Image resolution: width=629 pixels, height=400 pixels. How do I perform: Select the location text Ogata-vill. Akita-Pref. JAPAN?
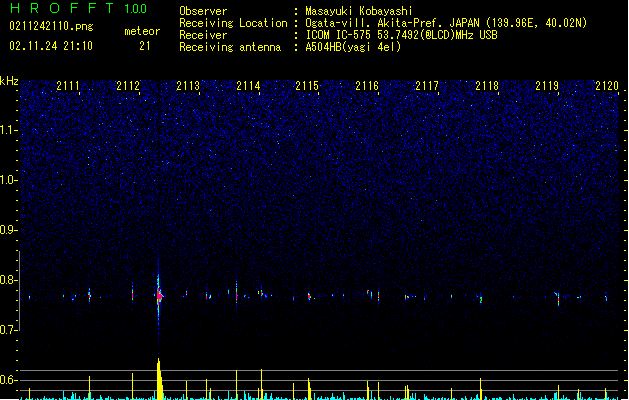392,23
